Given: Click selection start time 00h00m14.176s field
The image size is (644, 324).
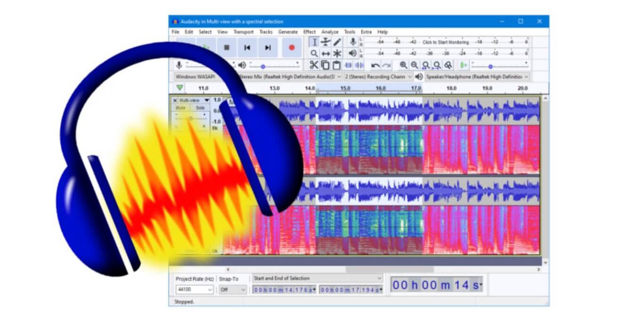Looking at the screenshot, I should pyautogui.click(x=285, y=290).
